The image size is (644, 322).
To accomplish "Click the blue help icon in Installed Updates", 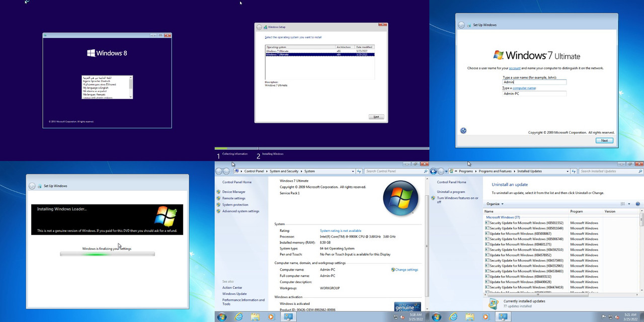I will click(x=638, y=204).
